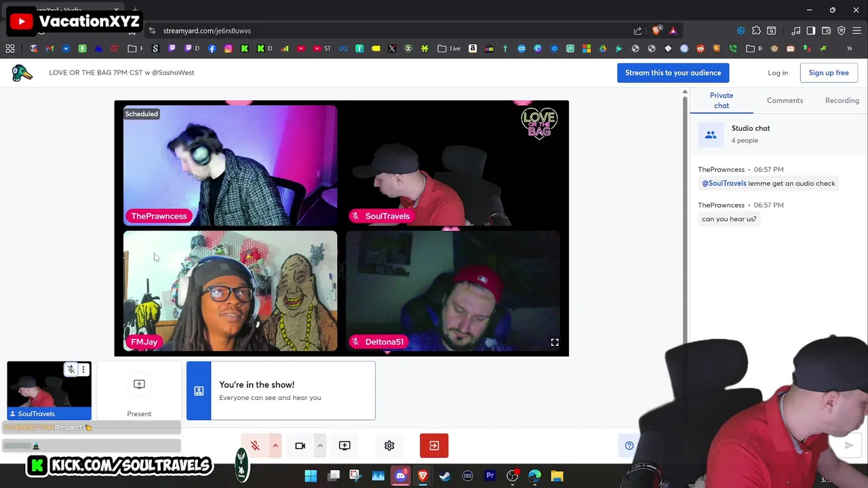
Task: Open the apps grid bookmark icon
Action: pos(10,48)
